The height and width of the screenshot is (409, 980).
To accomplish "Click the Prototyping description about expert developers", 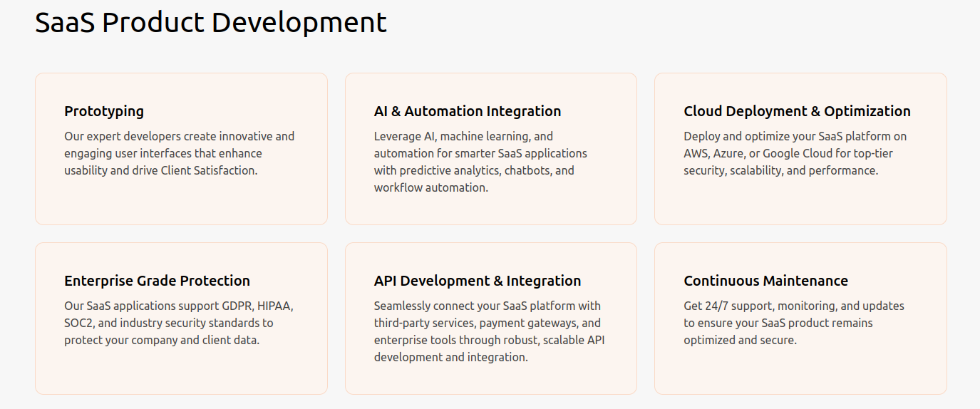I will (180, 153).
